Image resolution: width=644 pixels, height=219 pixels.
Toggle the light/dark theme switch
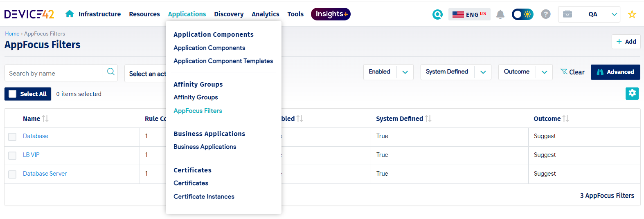click(522, 14)
